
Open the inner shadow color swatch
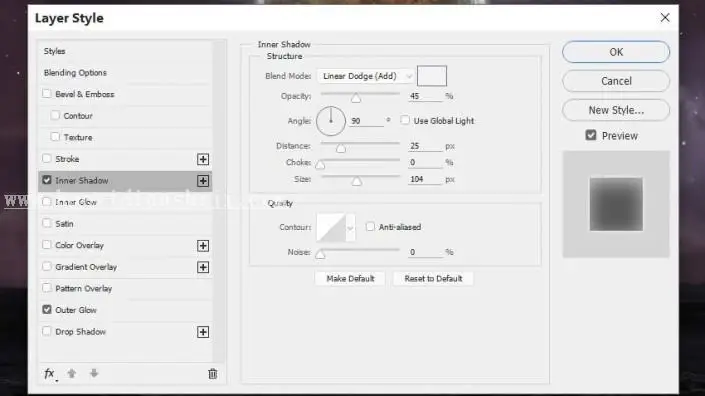pyautogui.click(x=432, y=76)
